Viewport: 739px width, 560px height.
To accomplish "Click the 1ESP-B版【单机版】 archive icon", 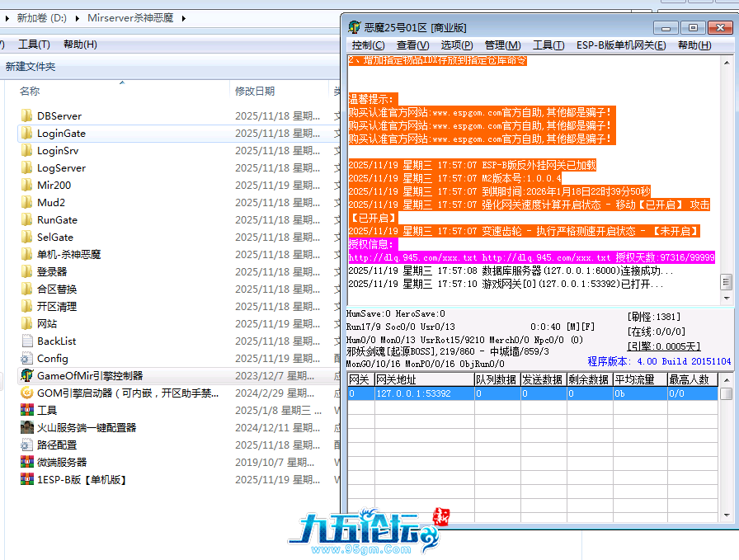I will click(27, 479).
